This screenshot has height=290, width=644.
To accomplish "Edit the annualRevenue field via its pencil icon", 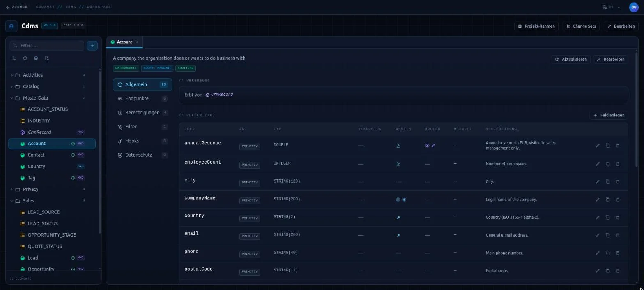I will pos(598,146).
